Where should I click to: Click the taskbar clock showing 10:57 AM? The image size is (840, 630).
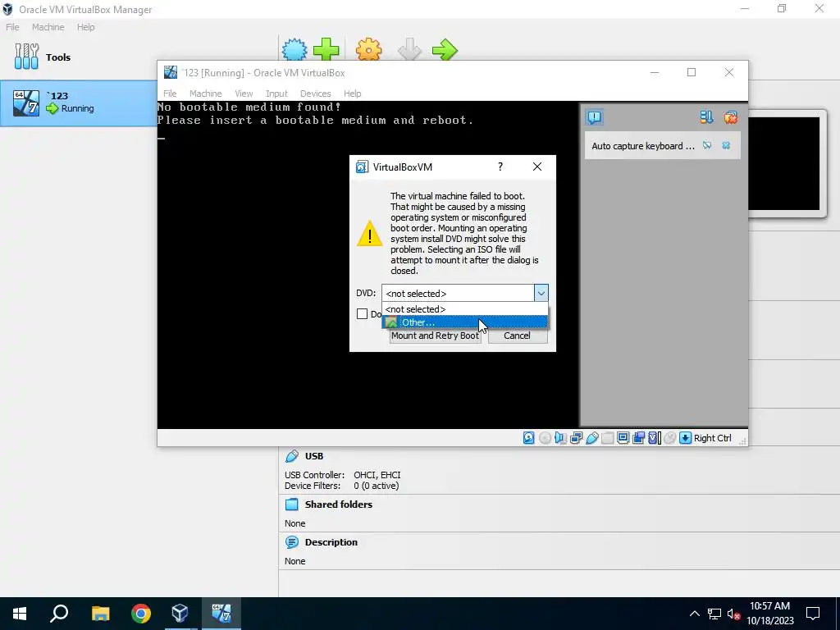[769, 614]
